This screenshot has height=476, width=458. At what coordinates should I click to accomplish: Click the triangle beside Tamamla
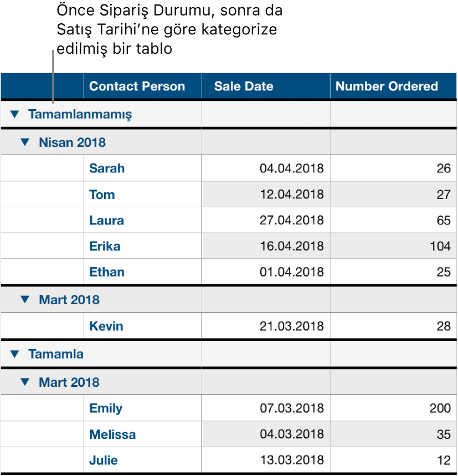15,354
